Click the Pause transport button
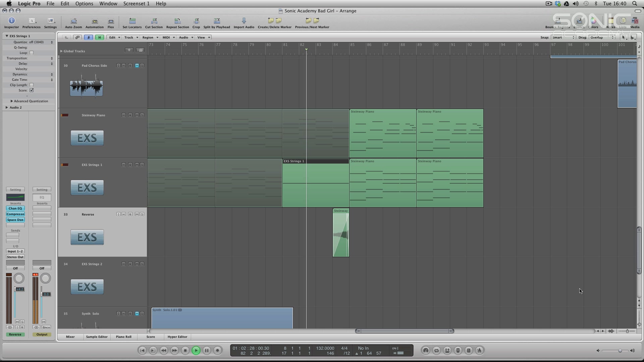644x362 pixels. tap(207, 351)
